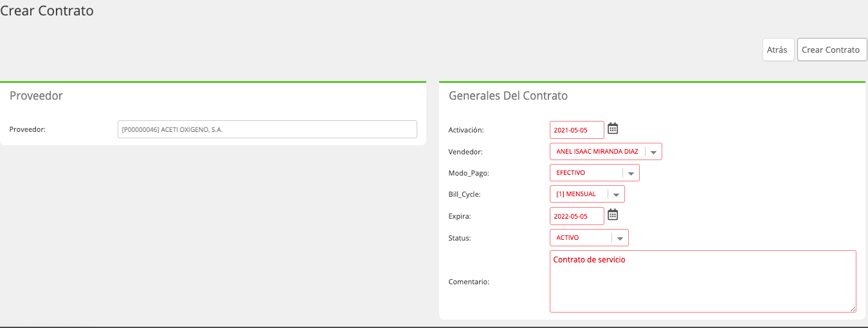Open calendar picker next to Activación date
The width and height of the screenshot is (868, 328).
(613, 129)
